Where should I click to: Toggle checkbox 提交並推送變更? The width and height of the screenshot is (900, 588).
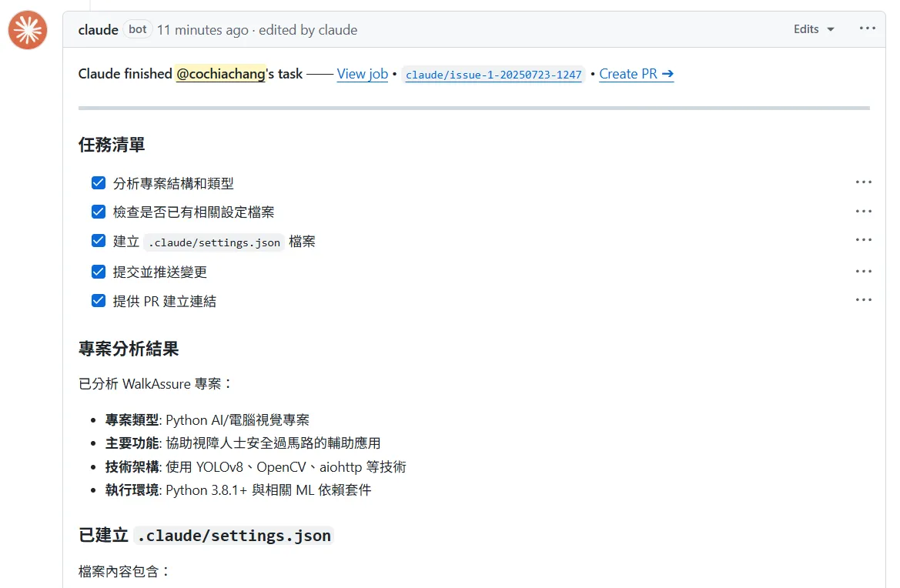(98, 272)
